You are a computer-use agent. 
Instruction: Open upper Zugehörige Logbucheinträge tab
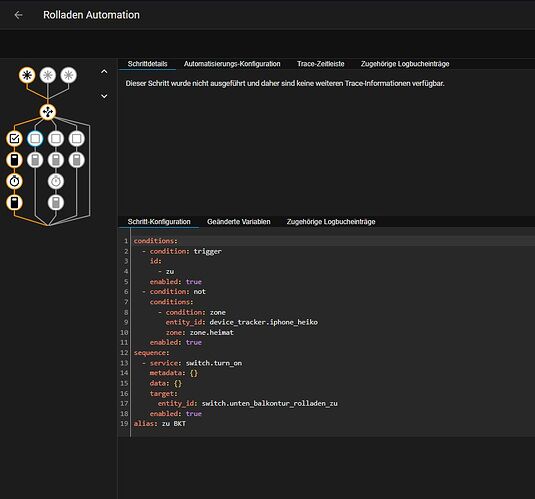point(405,64)
